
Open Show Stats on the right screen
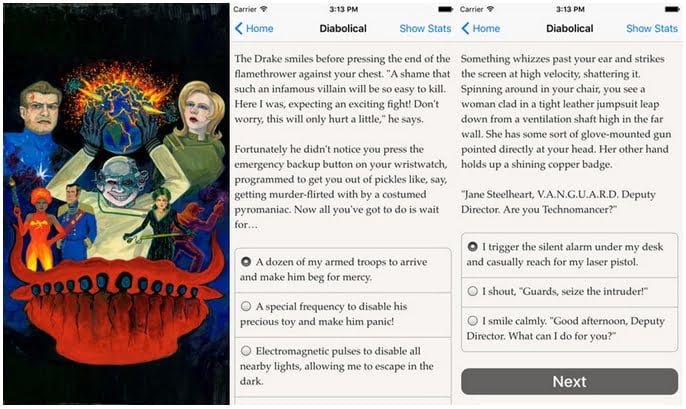[x=652, y=28]
